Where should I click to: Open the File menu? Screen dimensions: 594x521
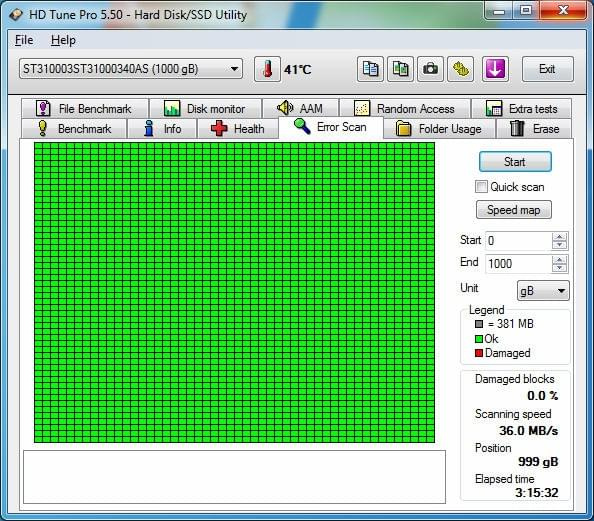pos(24,40)
